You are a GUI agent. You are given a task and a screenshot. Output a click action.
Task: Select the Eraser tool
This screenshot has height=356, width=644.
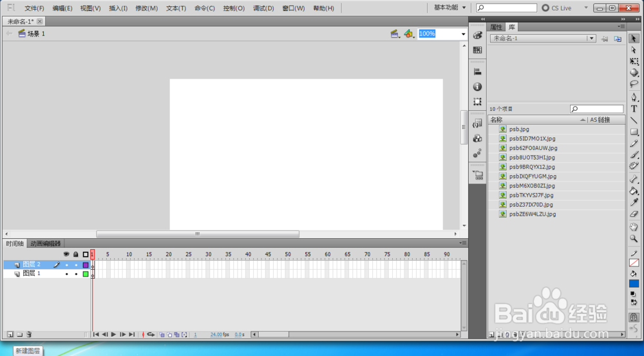click(634, 214)
